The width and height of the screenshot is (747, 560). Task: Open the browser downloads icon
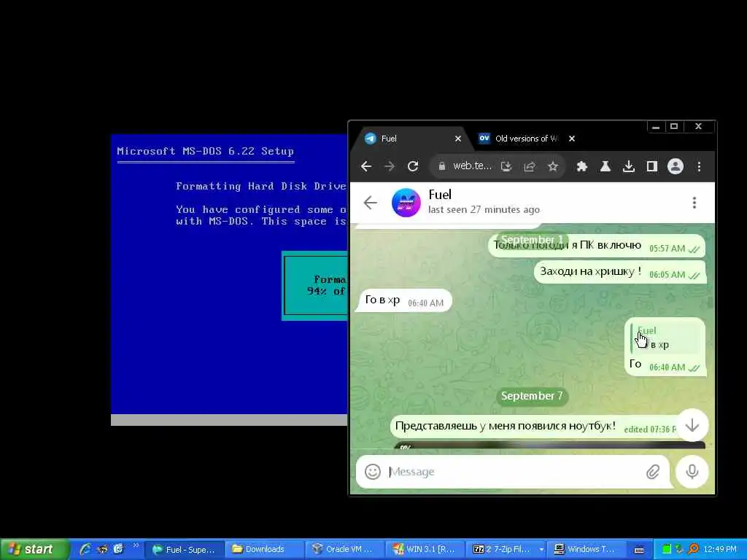(628, 166)
